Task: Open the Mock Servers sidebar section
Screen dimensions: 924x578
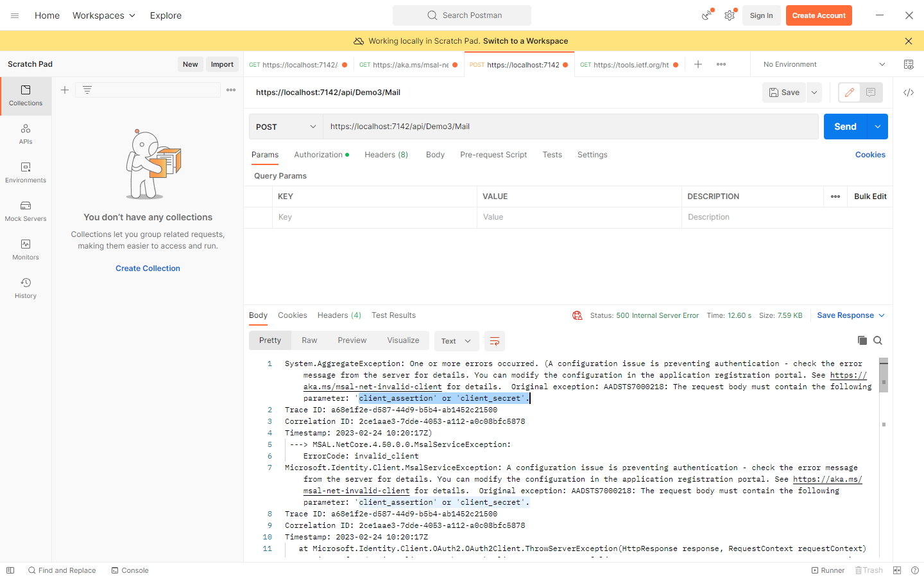Action: click(x=26, y=211)
